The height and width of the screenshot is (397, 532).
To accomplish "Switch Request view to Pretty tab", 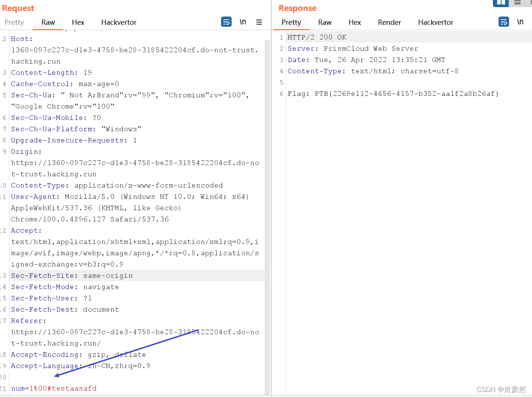I will tap(14, 22).
